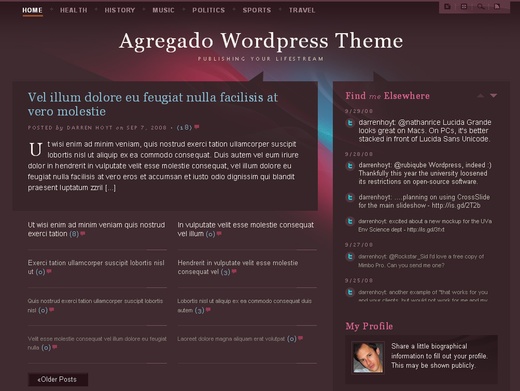Open the (18) comments count link

[x=184, y=127]
